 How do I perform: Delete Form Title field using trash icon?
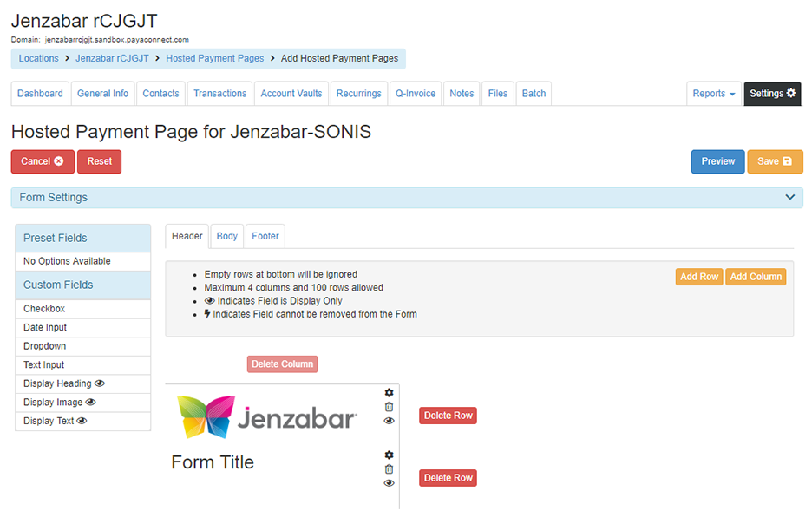(x=389, y=469)
